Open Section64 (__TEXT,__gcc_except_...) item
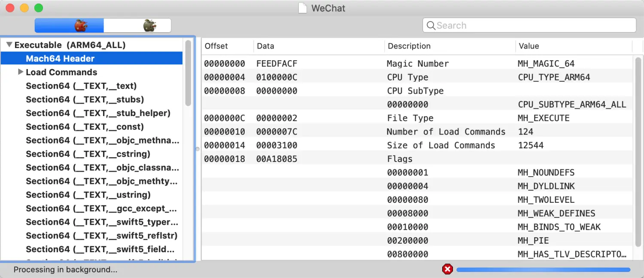Screen dimensions: 644x278 point(101,208)
